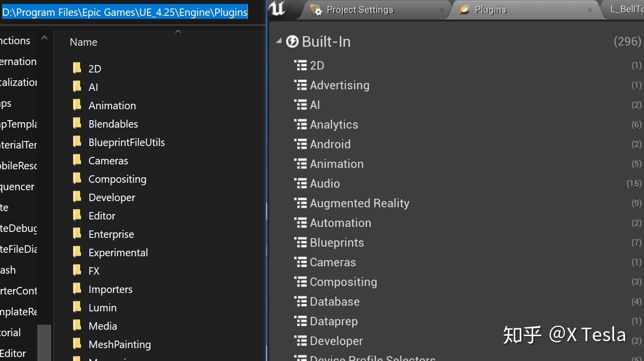Click the sort chevron above Name column
644x361 pixels.
tap(178, 32)
